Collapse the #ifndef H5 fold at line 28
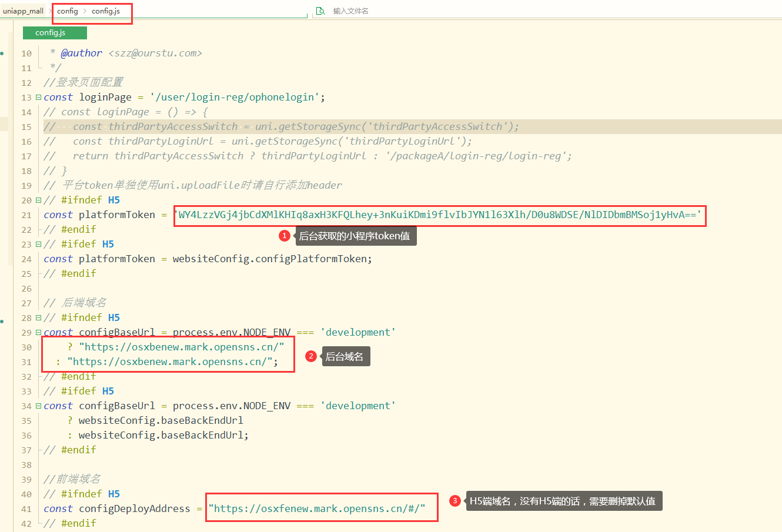 [x=38, y=318]
